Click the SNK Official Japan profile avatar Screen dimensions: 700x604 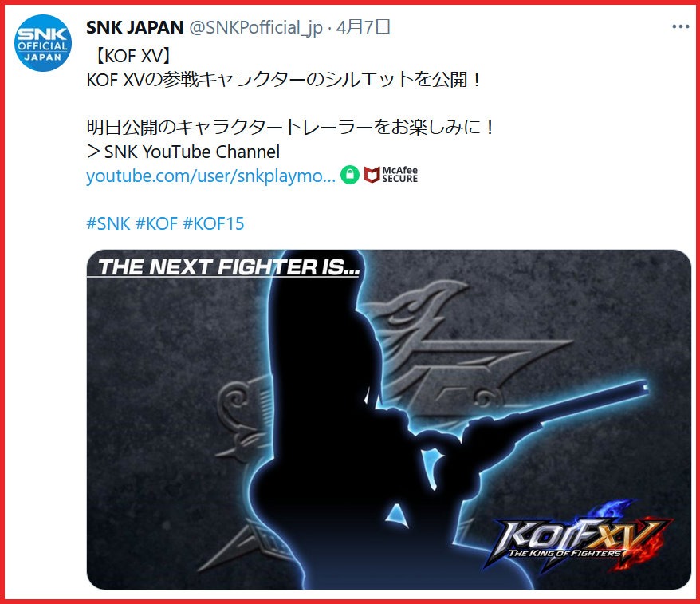point(43,43)
